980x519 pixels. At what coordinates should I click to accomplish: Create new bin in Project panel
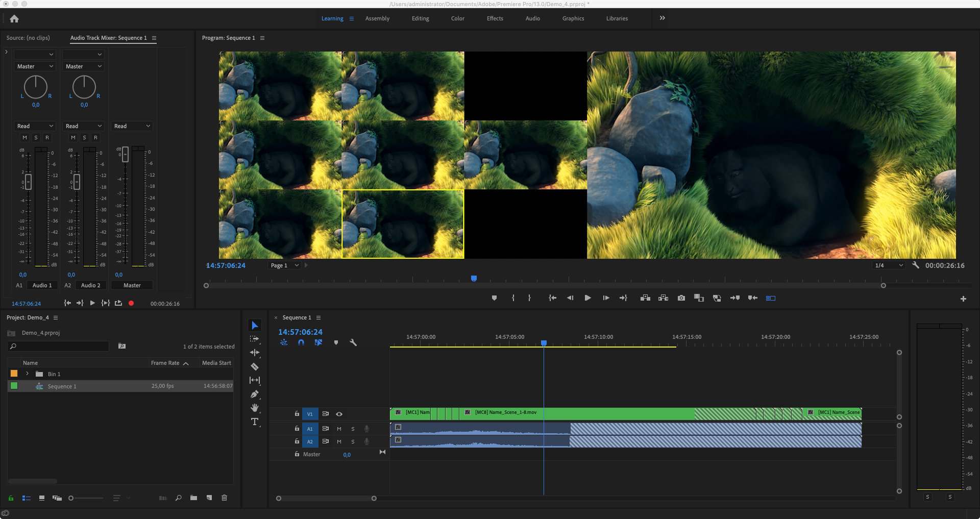coord(193,498)
